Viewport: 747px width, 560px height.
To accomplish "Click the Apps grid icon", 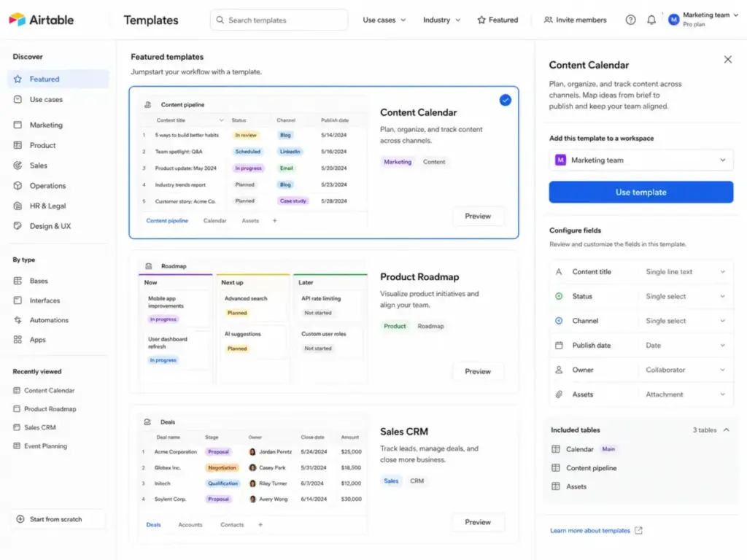I will coord(18,340).
